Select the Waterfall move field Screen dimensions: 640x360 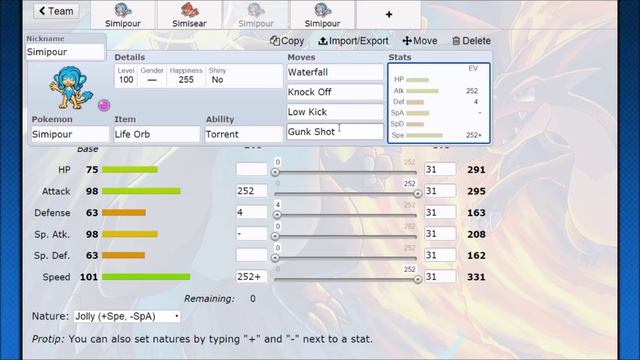(x=335, y=72)
